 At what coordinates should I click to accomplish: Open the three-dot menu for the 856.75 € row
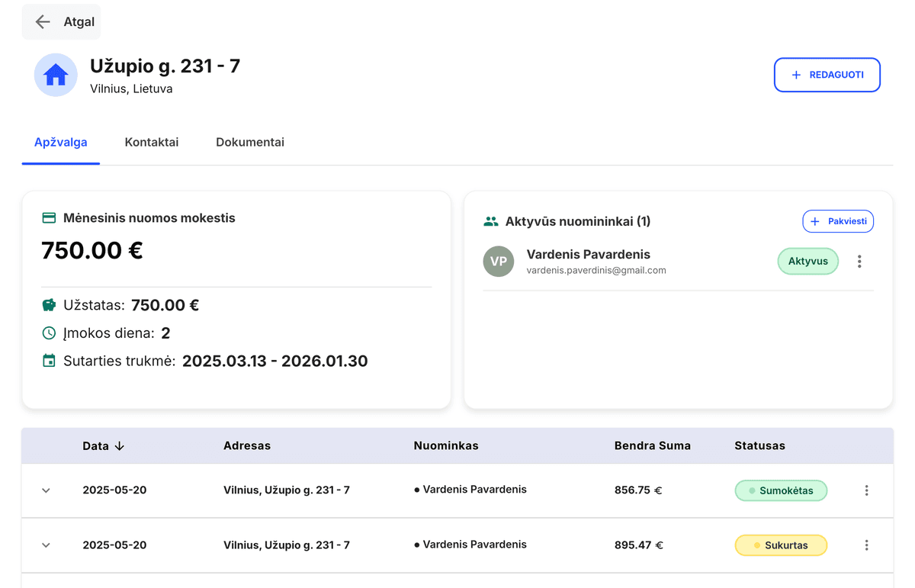[x=866, y=490]
